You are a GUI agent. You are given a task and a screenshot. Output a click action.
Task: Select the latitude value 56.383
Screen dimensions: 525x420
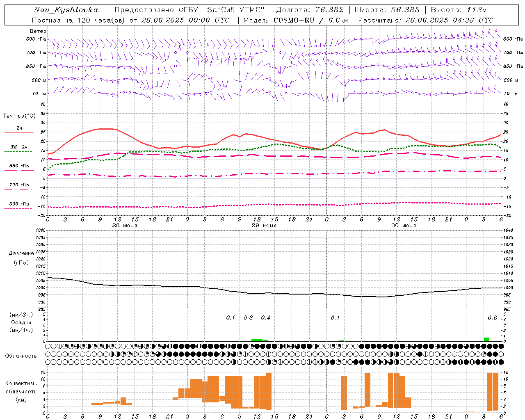coord(405,10)
